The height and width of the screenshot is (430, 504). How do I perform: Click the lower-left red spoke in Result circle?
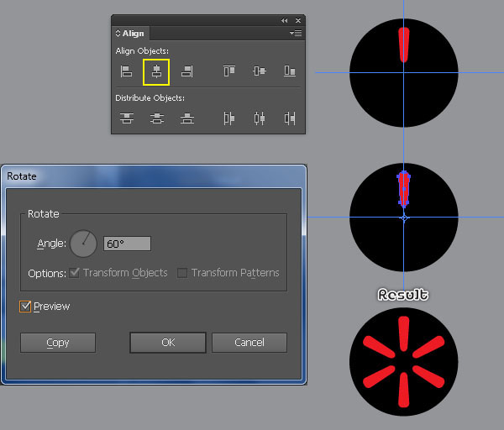point(379,376)
